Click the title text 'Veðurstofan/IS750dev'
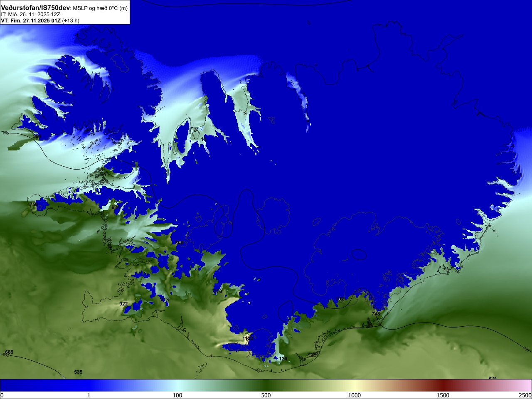The width and height of the screenshot is (532, 399). [x=35, y=7]
